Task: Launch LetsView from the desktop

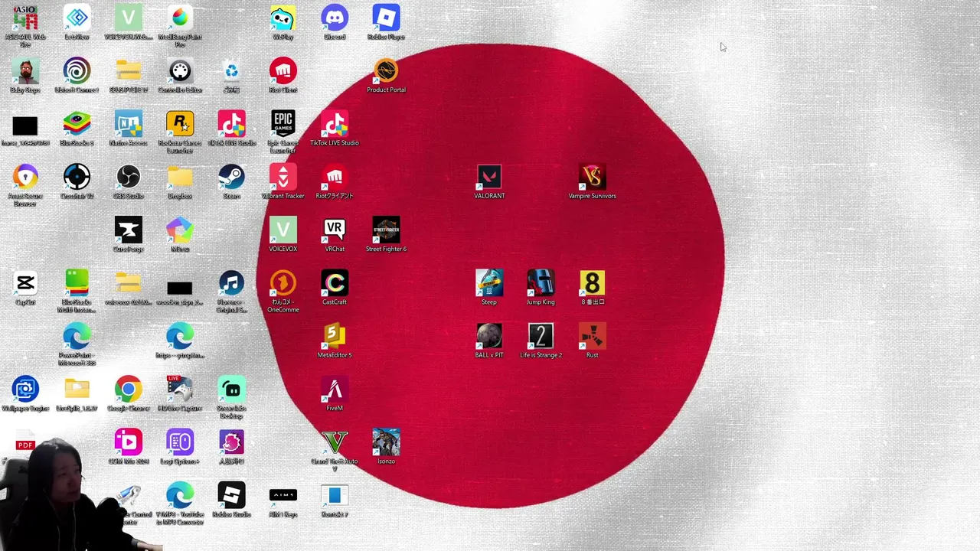Action: click(x=77, y=18)
